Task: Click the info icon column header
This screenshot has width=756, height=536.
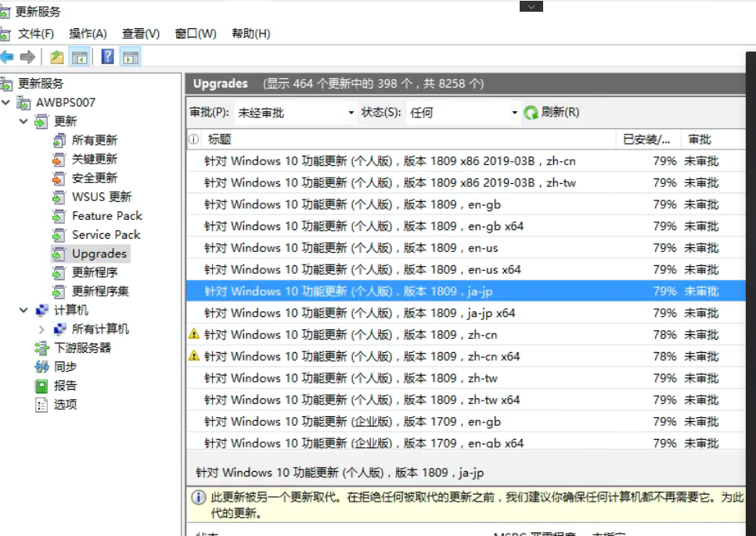Action: pyautogui.click(x=193, y=139)
